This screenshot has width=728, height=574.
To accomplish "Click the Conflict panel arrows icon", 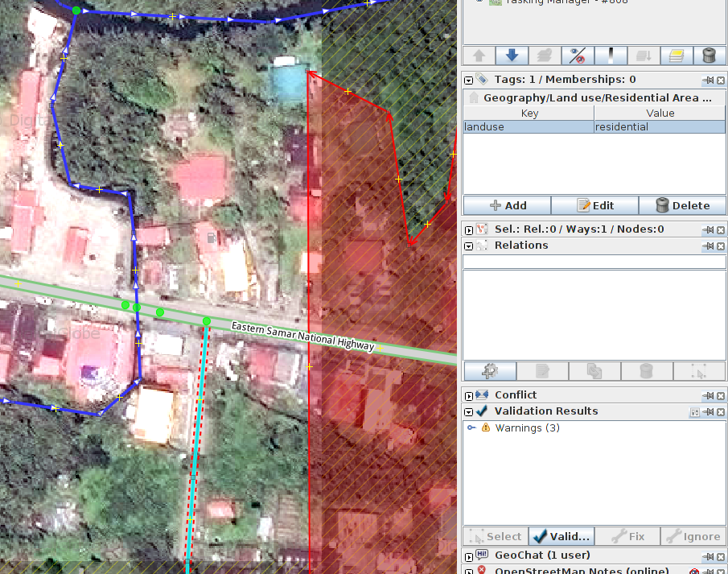I will [482, 394].
